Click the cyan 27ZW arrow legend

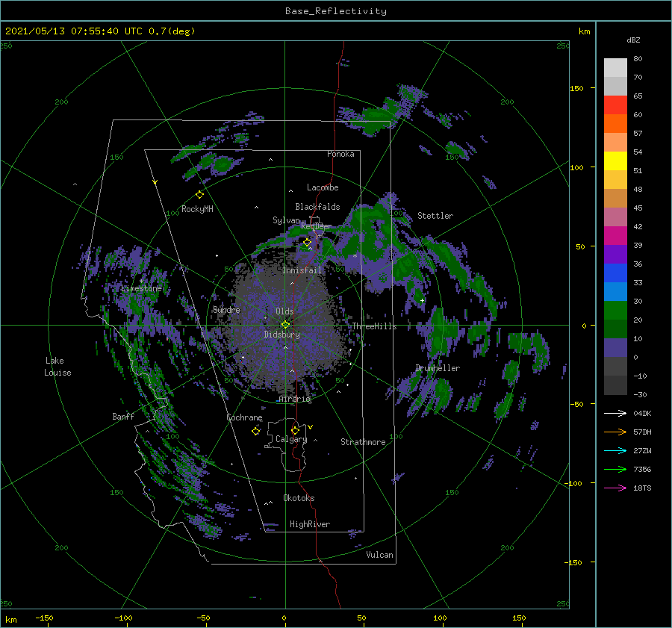615,450
